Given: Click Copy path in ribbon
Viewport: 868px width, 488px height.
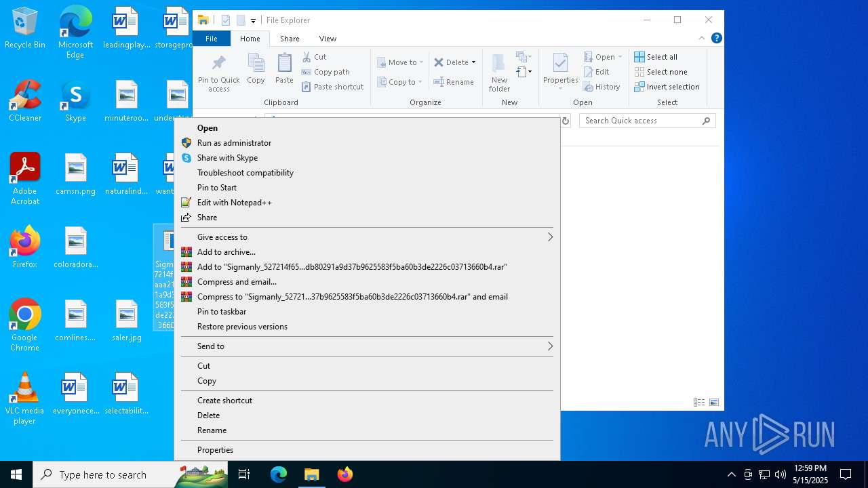Looking at the screenshot, I should click(325, 72).
